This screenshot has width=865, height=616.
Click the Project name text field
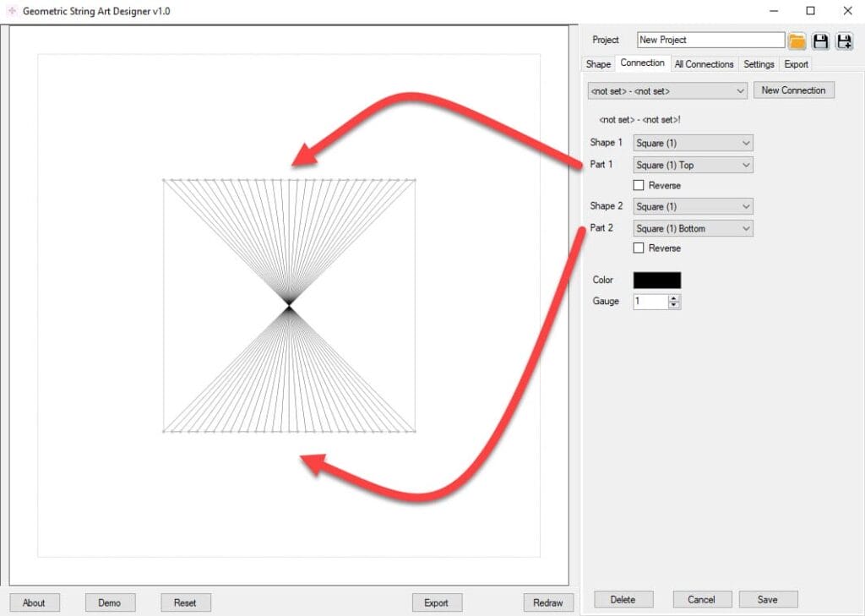(x=710, y=40)
